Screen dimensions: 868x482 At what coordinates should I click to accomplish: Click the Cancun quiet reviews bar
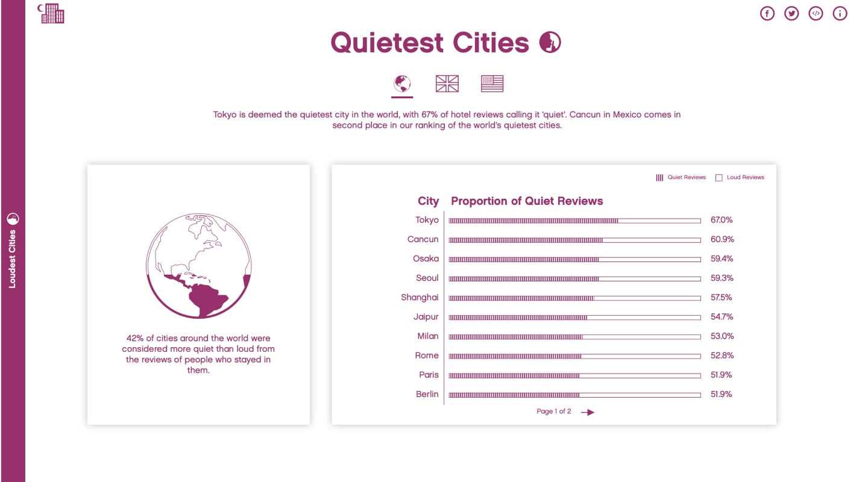coord(526,240)
